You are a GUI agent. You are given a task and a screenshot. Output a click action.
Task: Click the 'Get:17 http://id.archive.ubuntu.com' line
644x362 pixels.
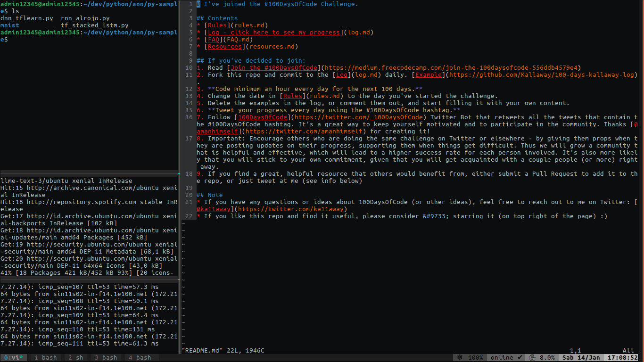89,220
